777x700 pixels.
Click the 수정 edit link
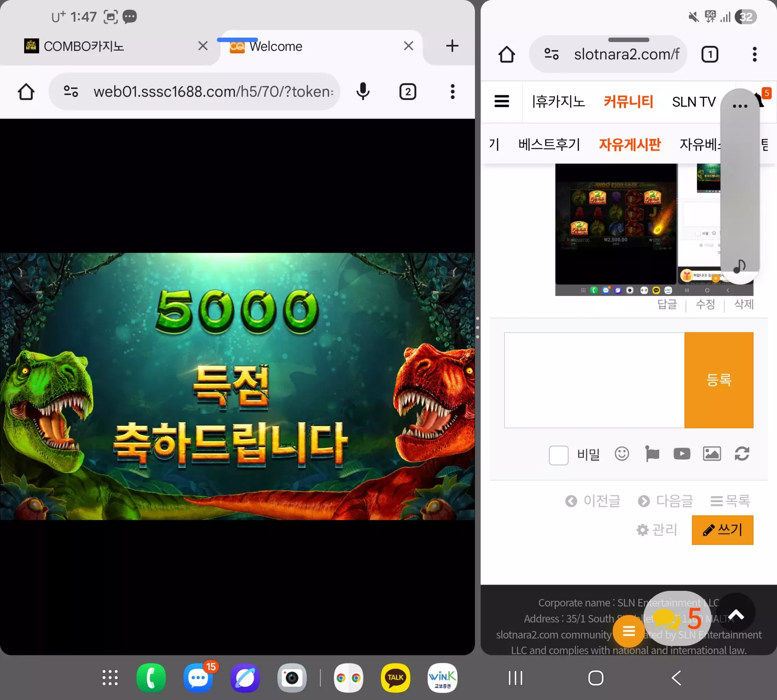[705, 304]
